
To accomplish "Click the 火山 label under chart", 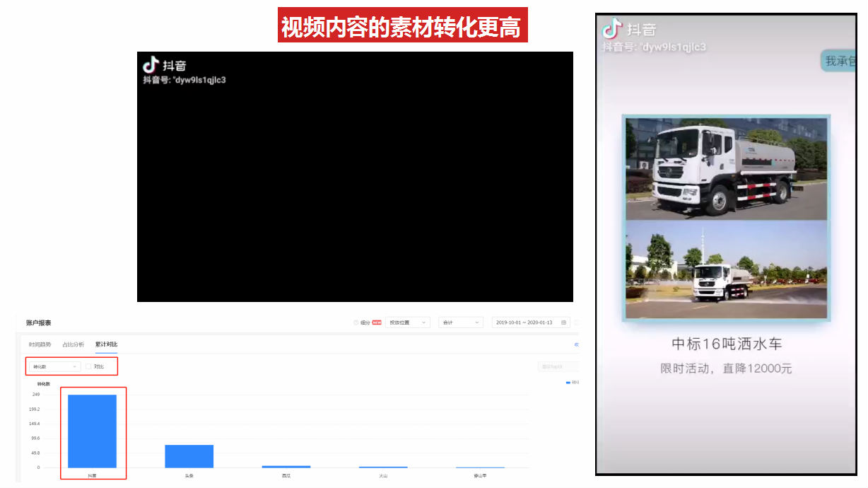I will coord(383,476).
